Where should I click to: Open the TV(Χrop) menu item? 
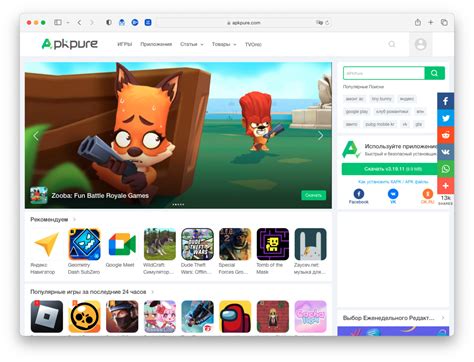(x=253, y=44)
